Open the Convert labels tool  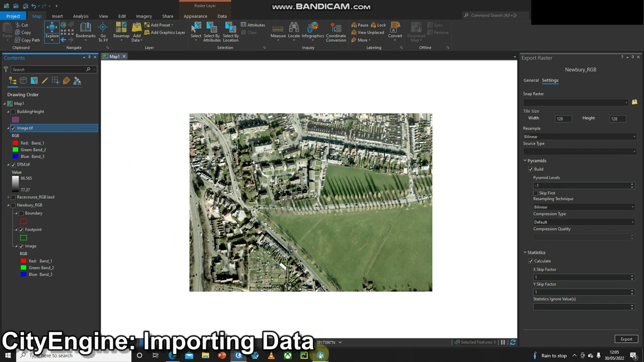click(x=395, y=31)
